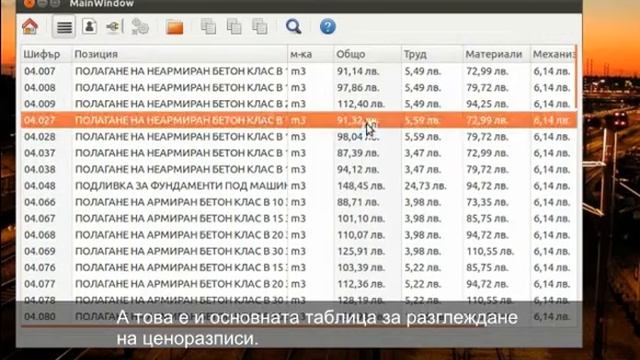Click total price 88,71 лв.
The height and width of the screenshot is (360, 640).
point(358,202)
